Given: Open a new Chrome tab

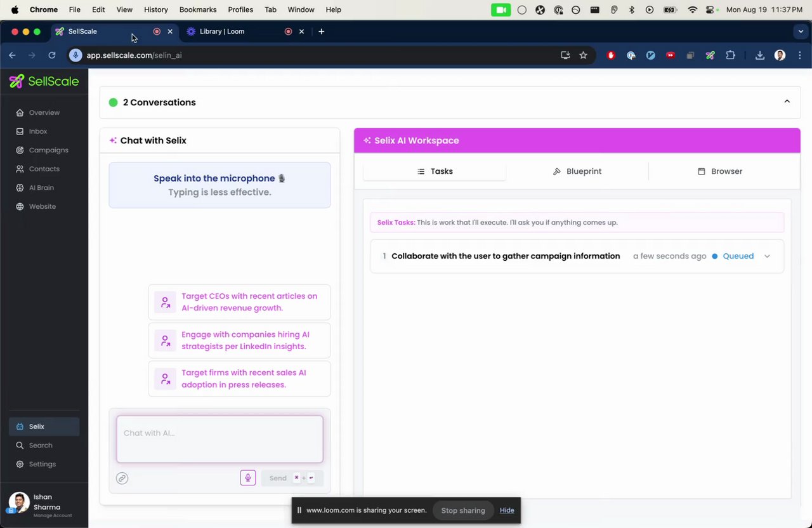Looking at the screenshot, I should [x=322, y=31].
